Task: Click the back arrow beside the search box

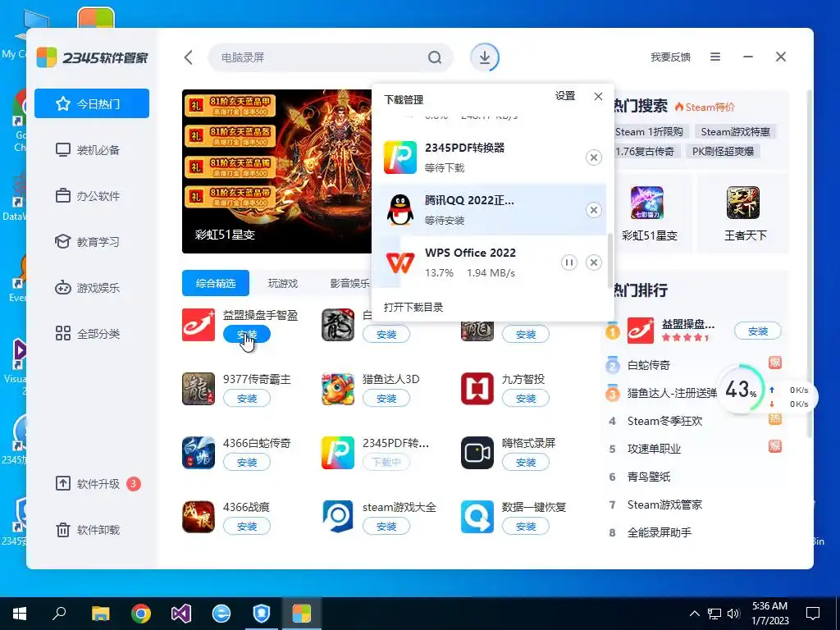Action: tap(189, 57)
